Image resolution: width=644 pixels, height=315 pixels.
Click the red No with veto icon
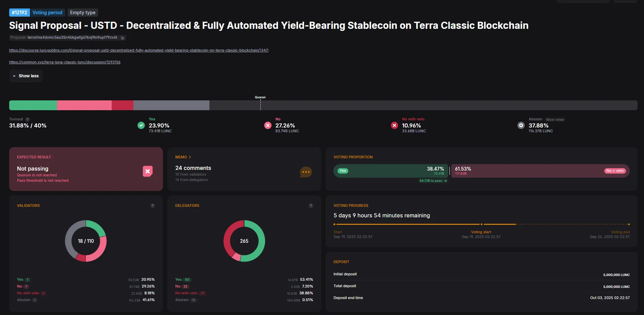(x=394, y=125)
